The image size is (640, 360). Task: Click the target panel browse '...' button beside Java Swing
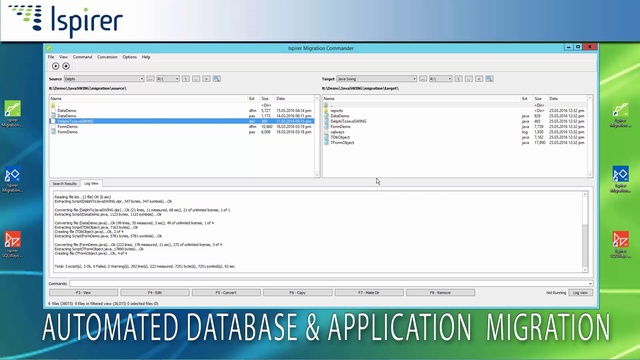click(x=423, y=79)
